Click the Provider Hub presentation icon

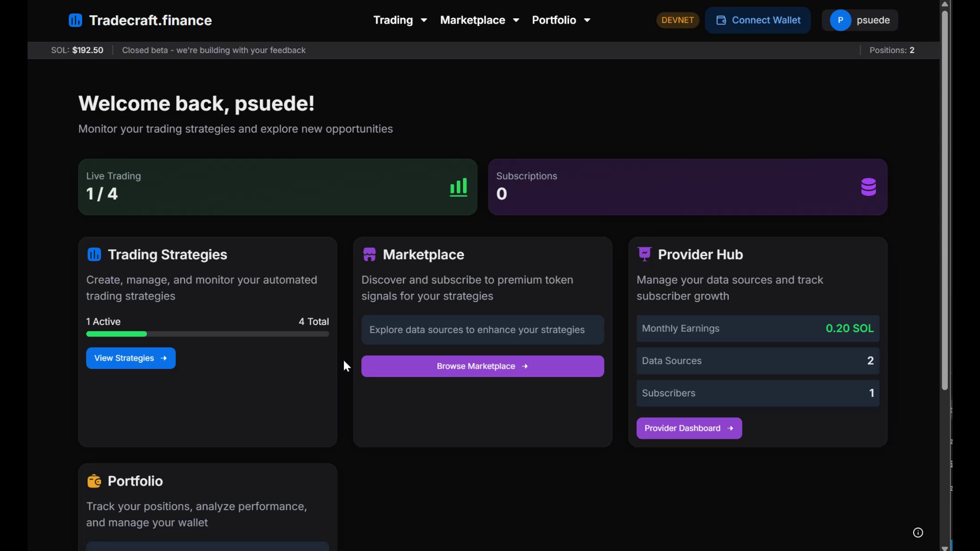(645, 254)
